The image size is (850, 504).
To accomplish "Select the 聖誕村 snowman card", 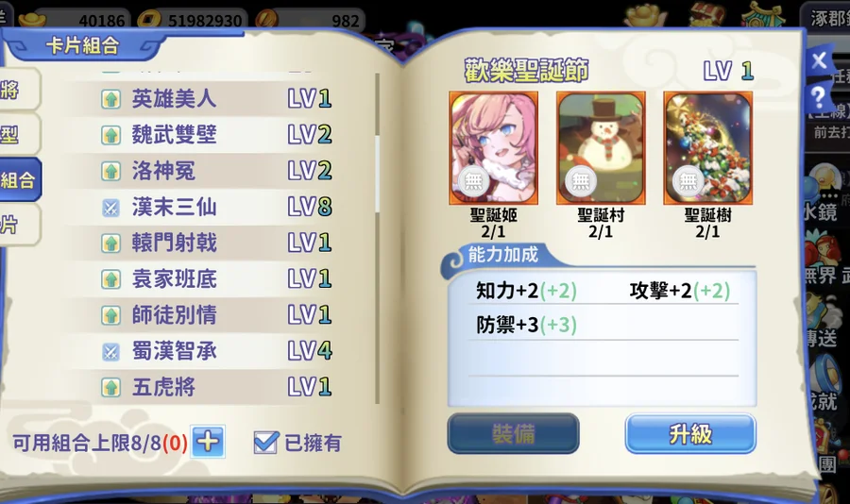I will click(x=601, y=148).
